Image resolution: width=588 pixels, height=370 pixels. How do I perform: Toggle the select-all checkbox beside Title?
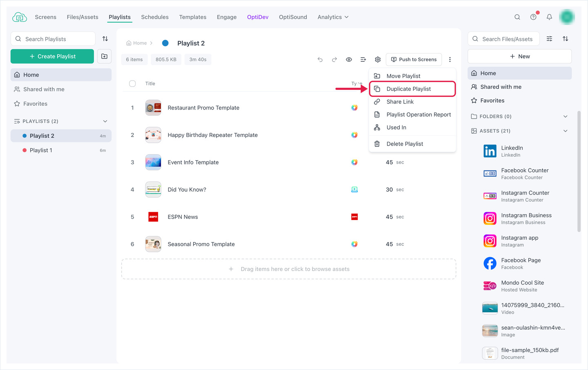[x=132, y=83]
